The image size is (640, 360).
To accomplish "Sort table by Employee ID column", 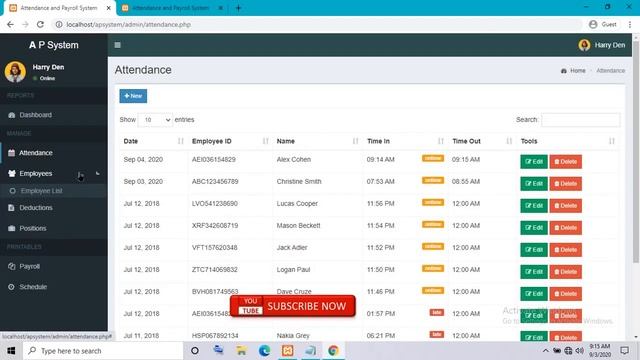I will (x=230, y=141).
